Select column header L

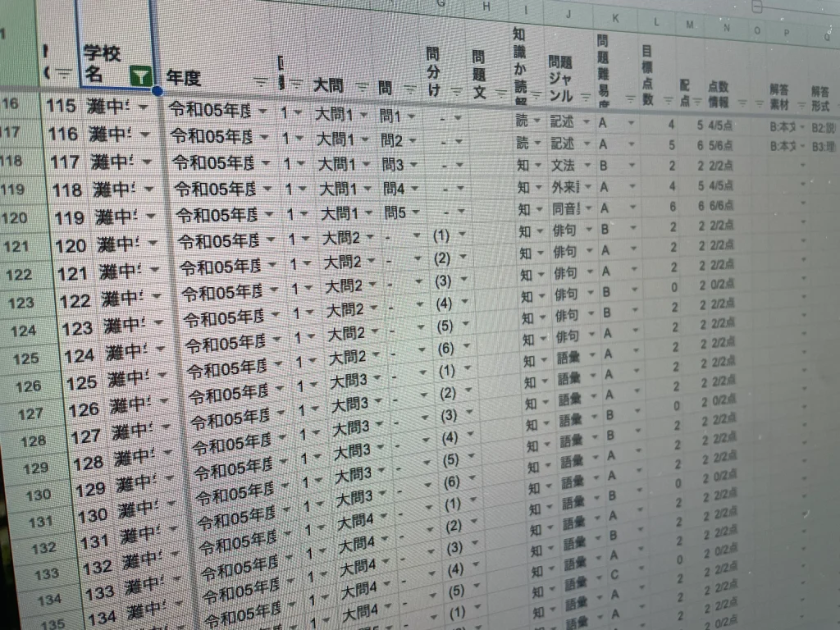pos(657,22)
